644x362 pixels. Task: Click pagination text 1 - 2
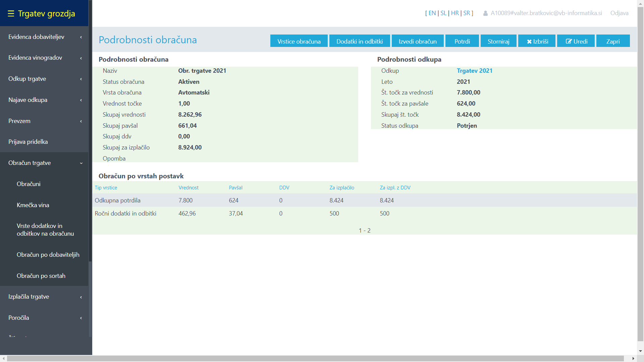coord(365,231)
